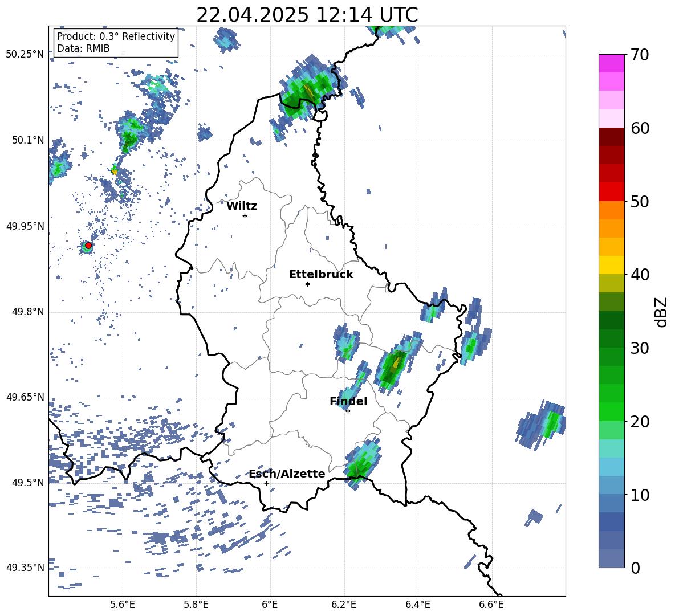Click the Product: 0.3° Reflectivity label
This screenshot has width=675, height=616.
(116, 36)
